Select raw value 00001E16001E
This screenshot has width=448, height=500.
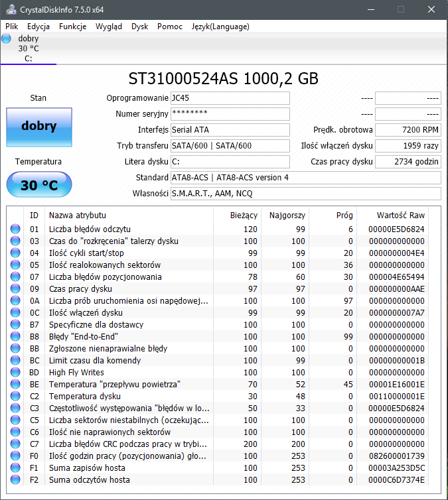397,384
